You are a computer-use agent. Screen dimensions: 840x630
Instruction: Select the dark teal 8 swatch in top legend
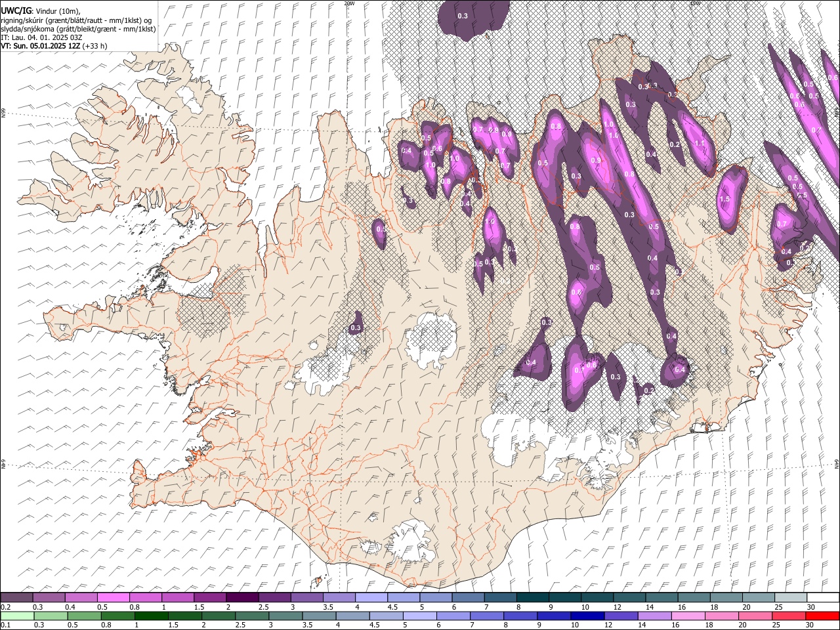pyautogui.click(x=531, y=598)
